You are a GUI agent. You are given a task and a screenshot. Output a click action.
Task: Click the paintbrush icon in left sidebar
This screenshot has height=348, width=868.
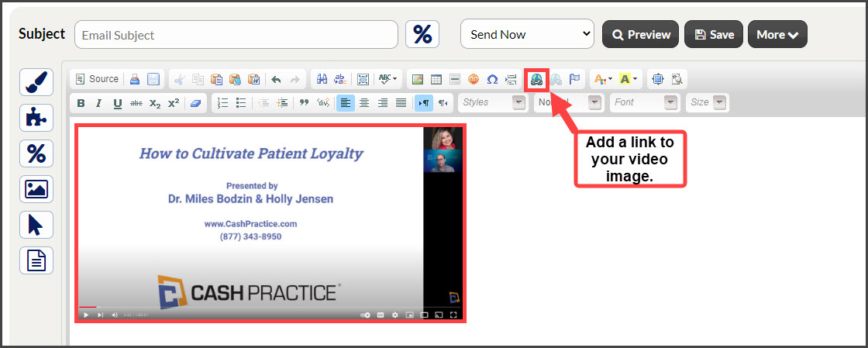pyautogui.click(x=36, y=82)
